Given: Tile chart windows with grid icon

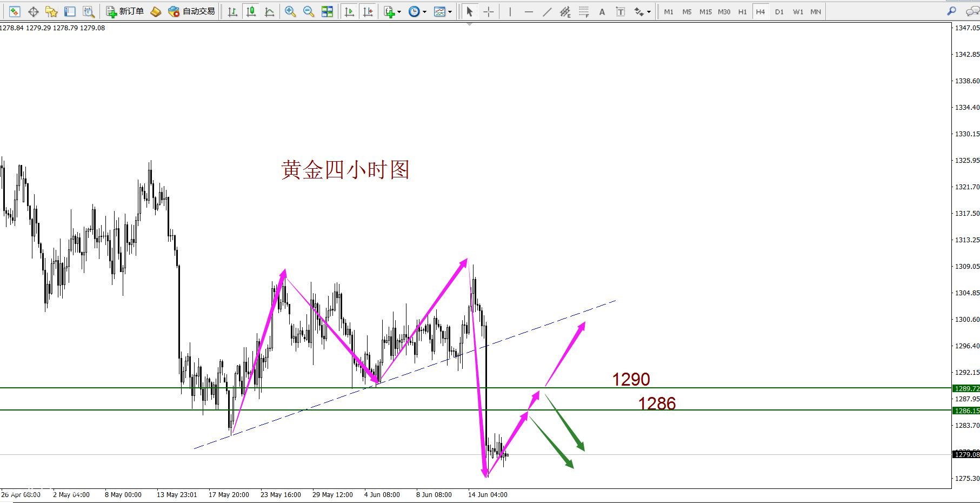Looking at the screenshot, I should pyautogui.click(x=327, y=11).
